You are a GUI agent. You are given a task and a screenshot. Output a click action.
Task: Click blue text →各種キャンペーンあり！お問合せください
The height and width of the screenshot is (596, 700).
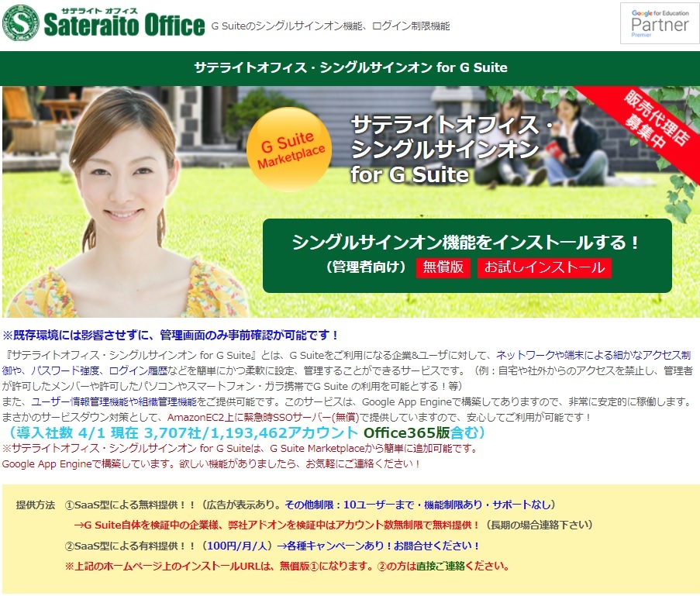point(378,546)
